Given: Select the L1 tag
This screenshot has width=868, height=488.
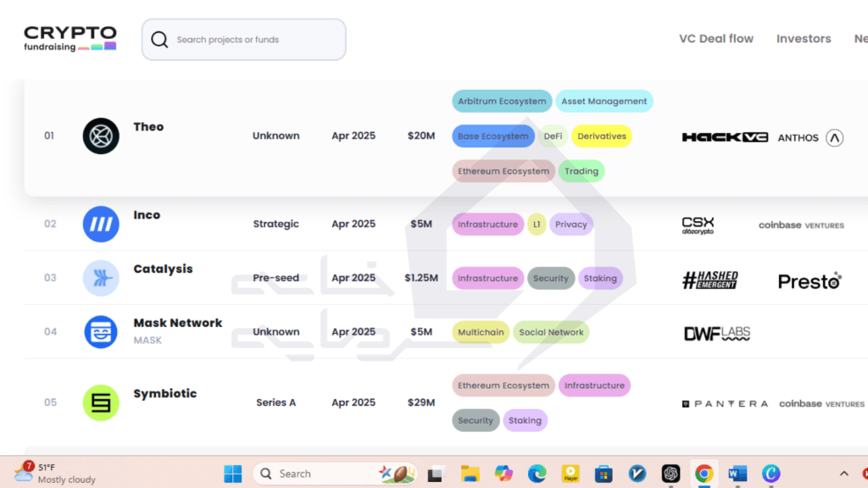Looking at the screenshot, I should point(537,224).
